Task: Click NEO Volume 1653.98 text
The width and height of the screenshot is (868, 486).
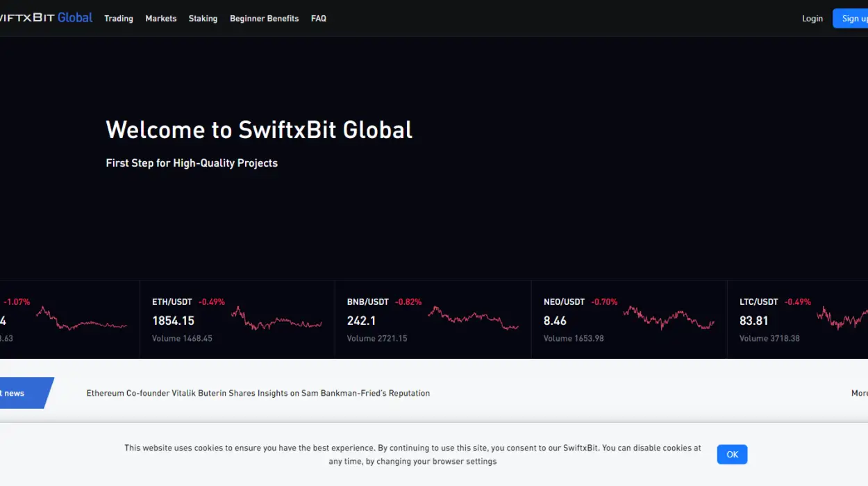Action: (x=574, y=339)
